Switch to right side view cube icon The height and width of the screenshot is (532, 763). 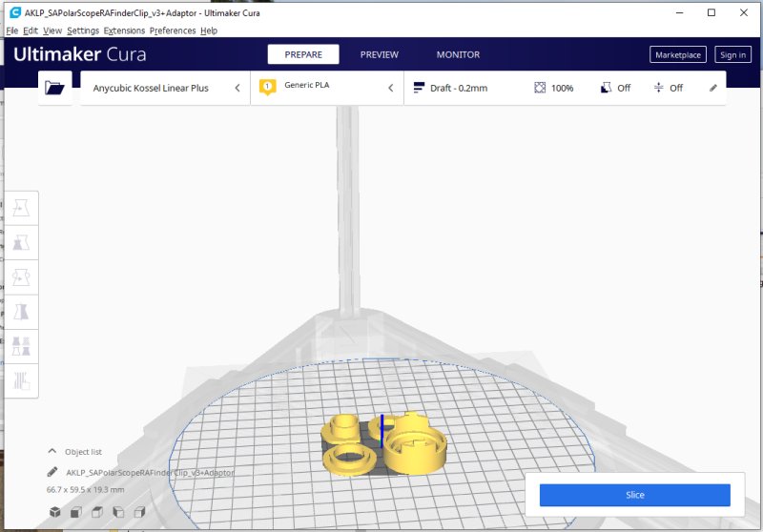tap(139, 512)
